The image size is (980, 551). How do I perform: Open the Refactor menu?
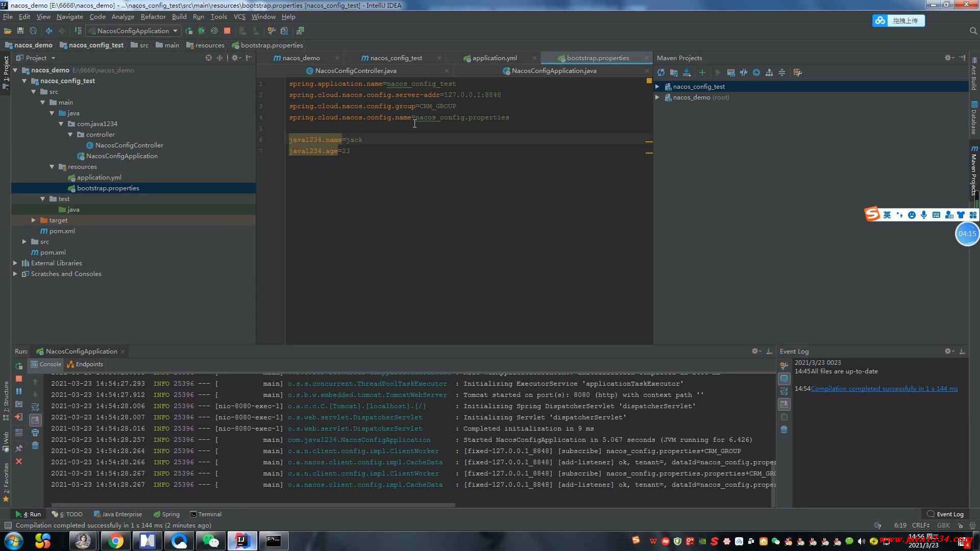[153, 17]
